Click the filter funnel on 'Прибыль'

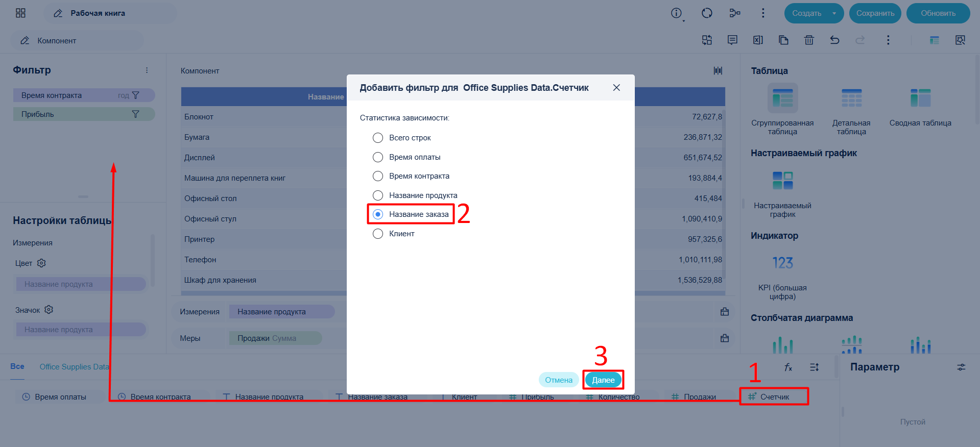tap(135, 114)
